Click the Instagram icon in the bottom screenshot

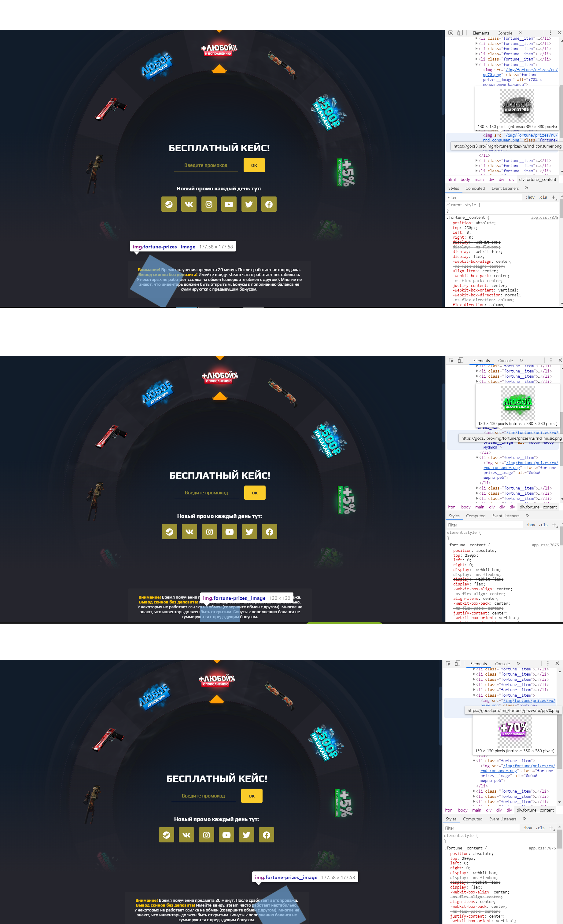click(x=206, y=835)
